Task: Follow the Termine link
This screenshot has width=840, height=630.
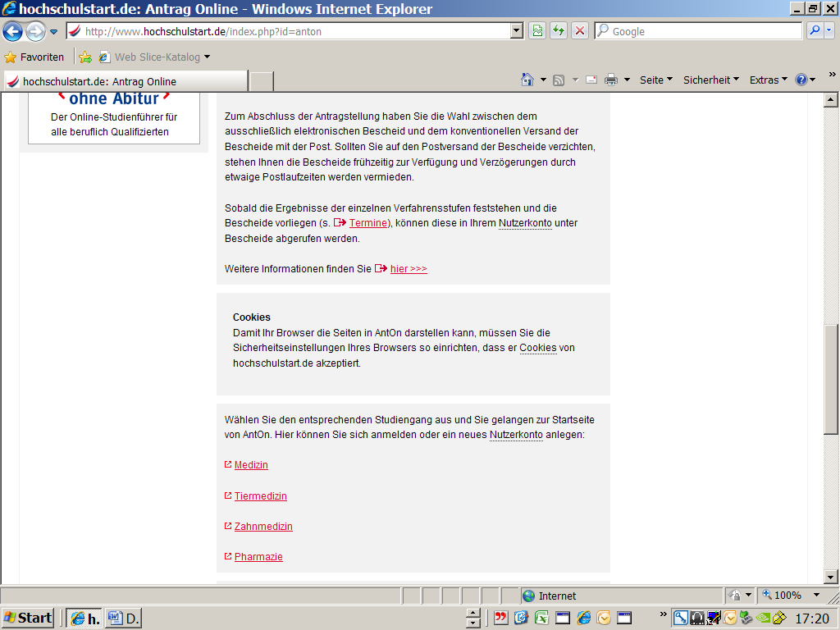Action: coord(368,223)
